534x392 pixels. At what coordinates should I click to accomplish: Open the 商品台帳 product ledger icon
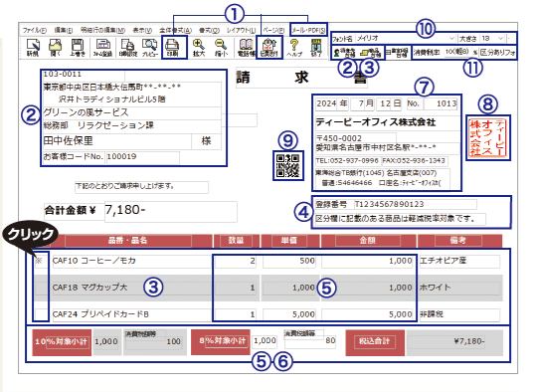[370, 53]
